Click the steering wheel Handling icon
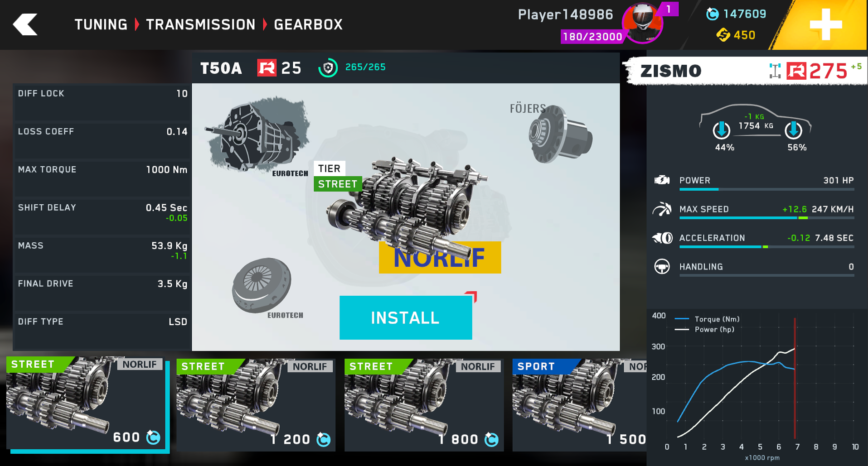 click(x=662, y=267)
